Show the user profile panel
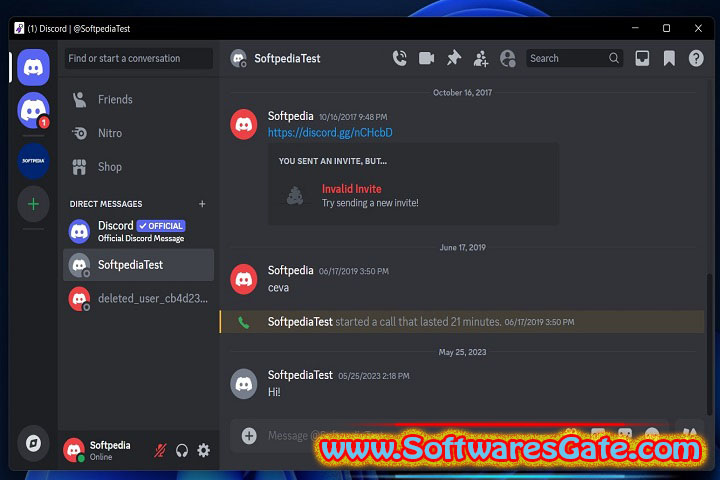The width and height of the screenshot is (720, 480). click(x=508, y=59)
